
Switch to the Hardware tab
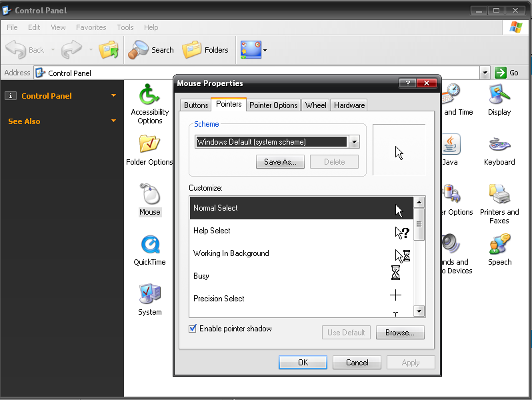pos(349,105)
